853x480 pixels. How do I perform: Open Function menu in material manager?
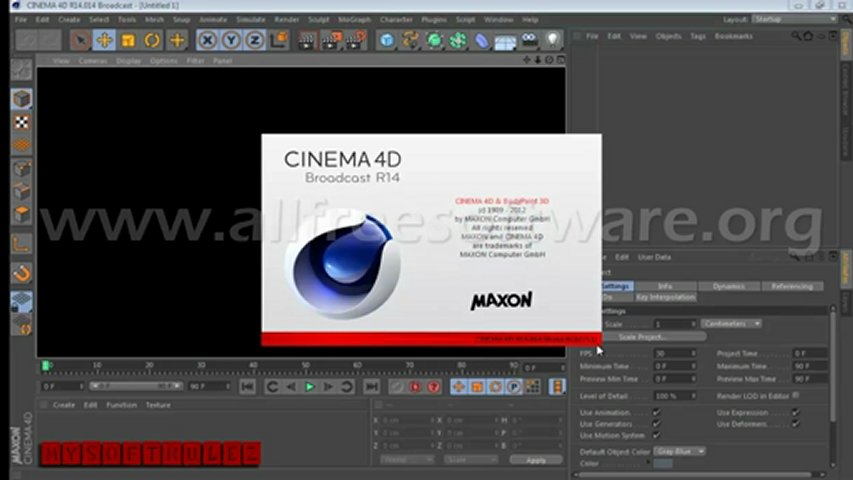121,405
